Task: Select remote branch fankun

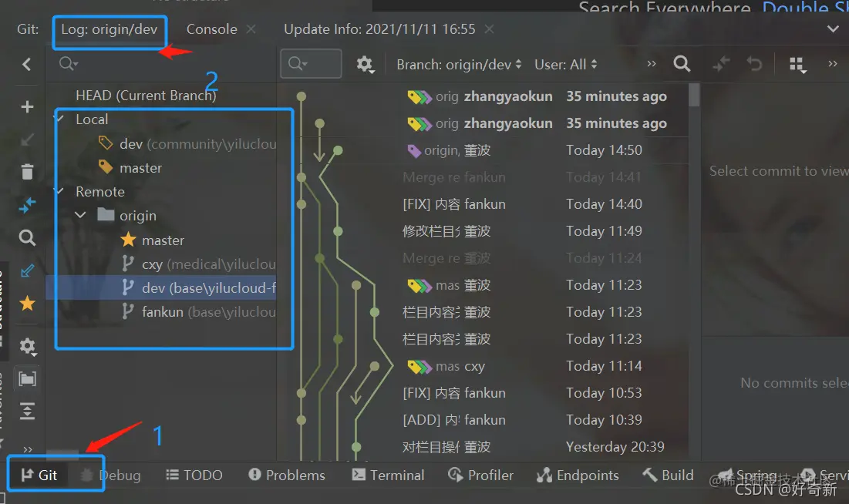Action: coord(198,312)
